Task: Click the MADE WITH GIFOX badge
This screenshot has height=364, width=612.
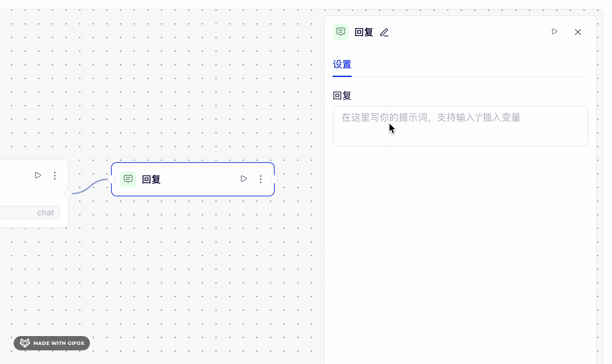Action: (51, 343)
